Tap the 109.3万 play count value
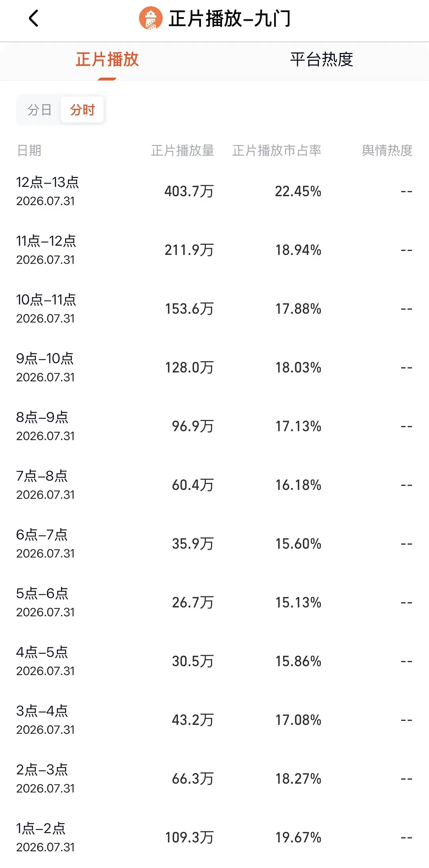Image resolution: width=429 pixels, height=868 pixels. (x=189, y=837)
